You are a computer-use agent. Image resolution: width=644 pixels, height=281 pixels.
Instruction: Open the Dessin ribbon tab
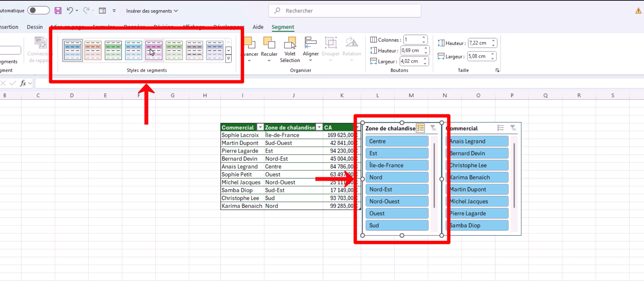click(35, 27)
